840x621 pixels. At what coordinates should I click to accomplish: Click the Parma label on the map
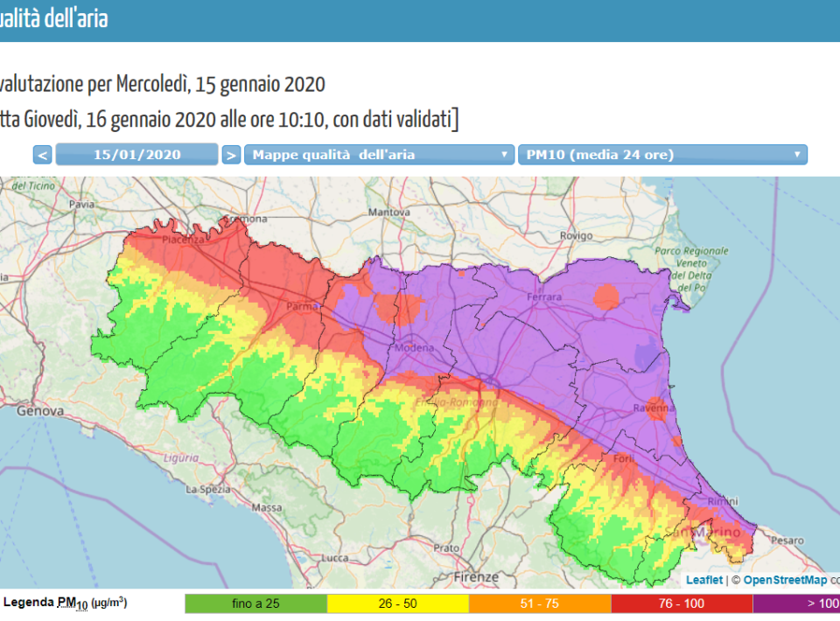301,306
